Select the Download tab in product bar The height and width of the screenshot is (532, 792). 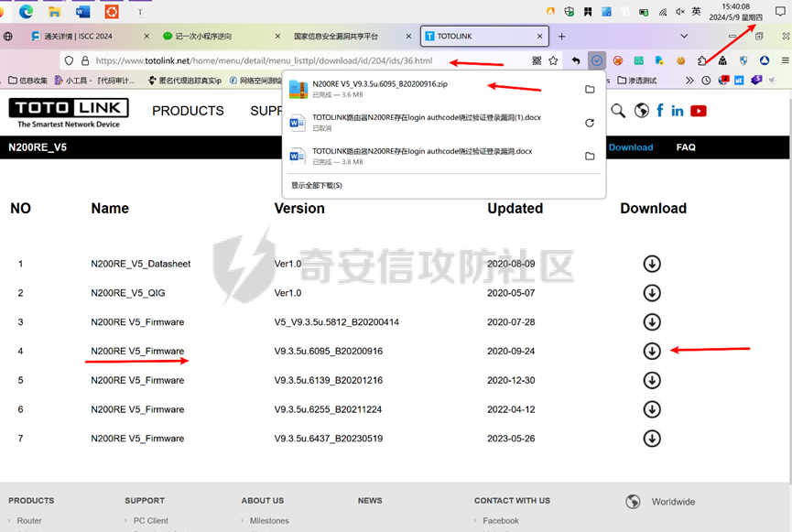(x=630, y=147)
